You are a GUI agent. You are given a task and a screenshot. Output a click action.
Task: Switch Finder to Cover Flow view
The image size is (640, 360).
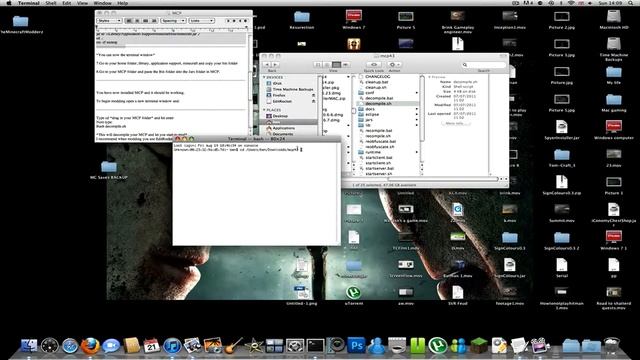coord(345,64)
